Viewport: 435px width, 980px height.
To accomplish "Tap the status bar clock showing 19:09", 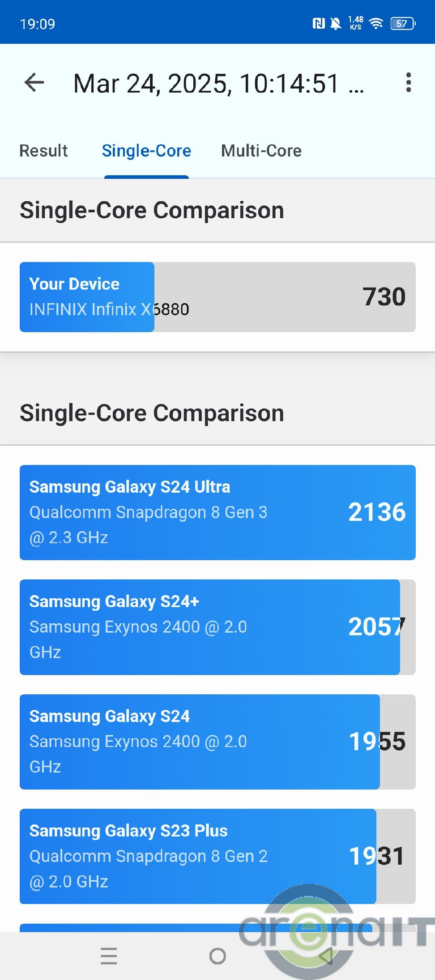I will 38,24.
